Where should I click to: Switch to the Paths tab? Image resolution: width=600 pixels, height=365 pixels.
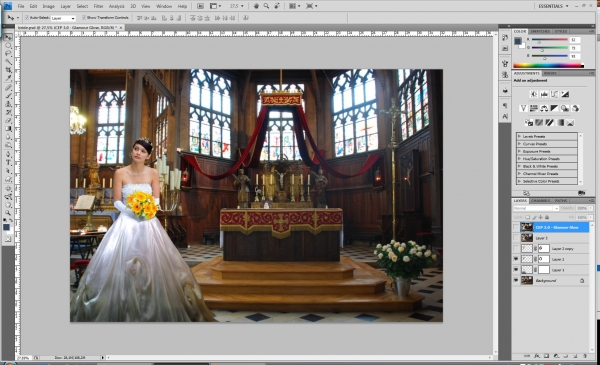pyautogui.click(x=561, y=200)
